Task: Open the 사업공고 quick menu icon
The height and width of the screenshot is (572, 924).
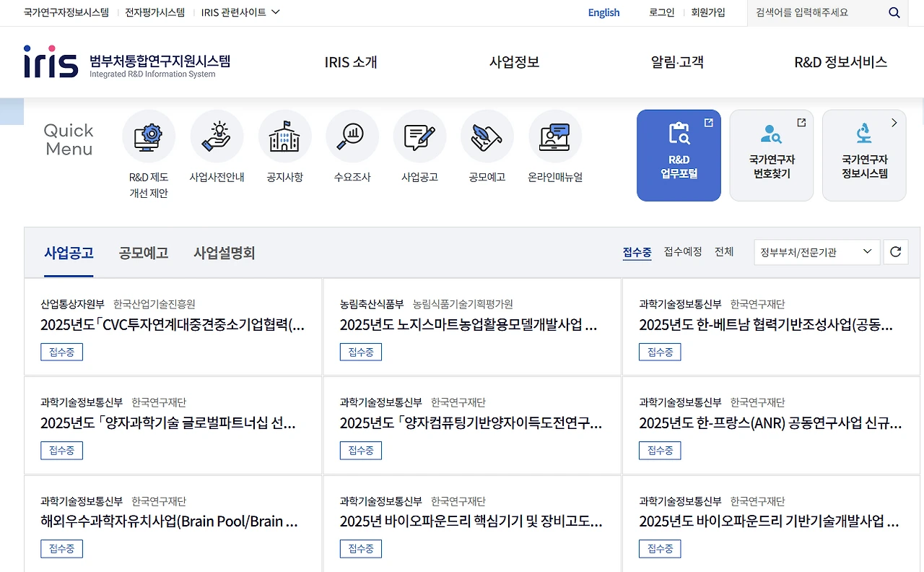Action: (419, 136)
